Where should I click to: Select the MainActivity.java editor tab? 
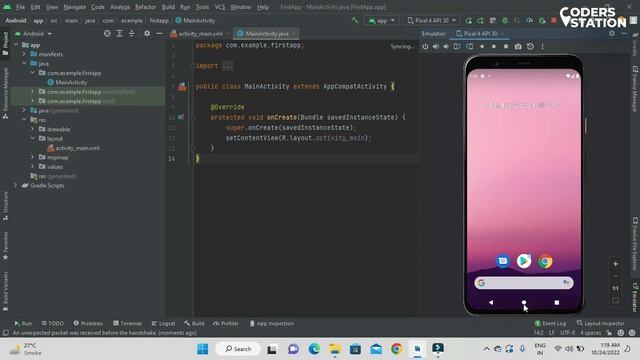pyautogui.click(x=267, y=33)
